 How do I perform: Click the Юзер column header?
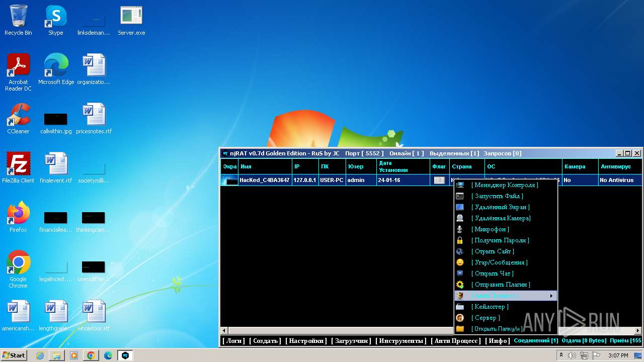pos(361,166)
